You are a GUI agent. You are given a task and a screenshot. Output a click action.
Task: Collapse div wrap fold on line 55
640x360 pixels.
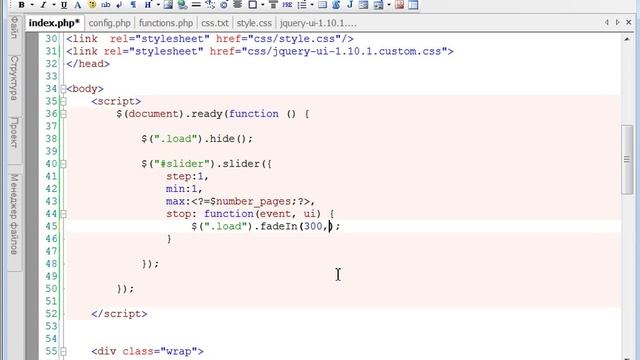coord(63,351)
